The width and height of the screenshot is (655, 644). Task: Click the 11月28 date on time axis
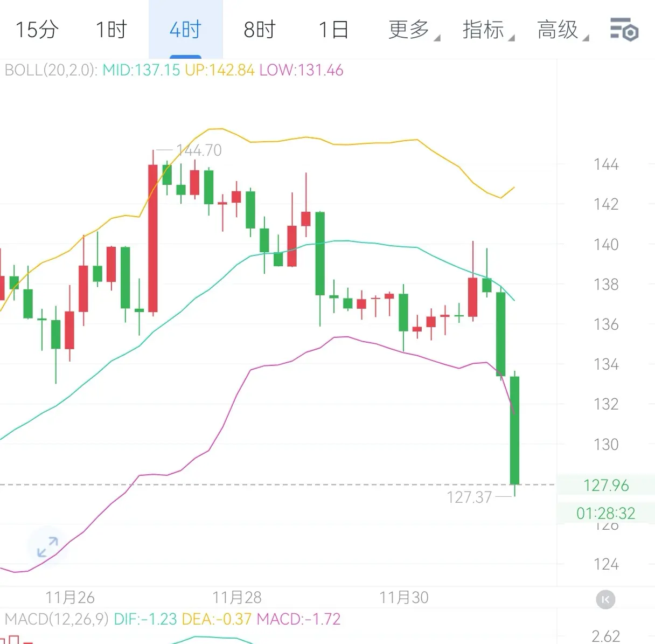[237, 598]
